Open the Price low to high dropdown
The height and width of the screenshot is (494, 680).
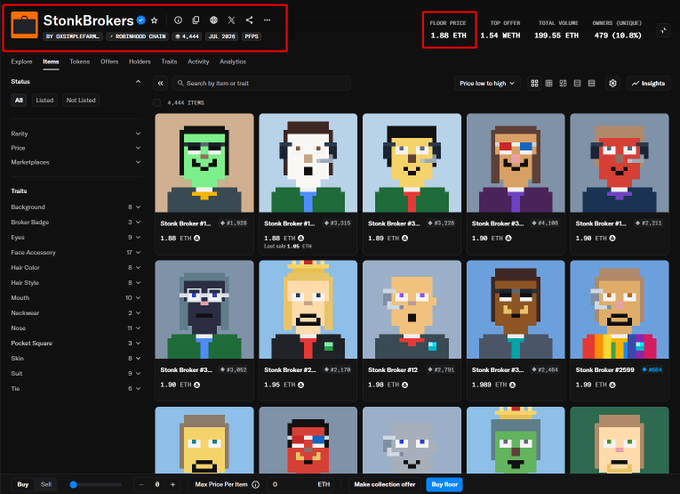(x=487, y=83)
